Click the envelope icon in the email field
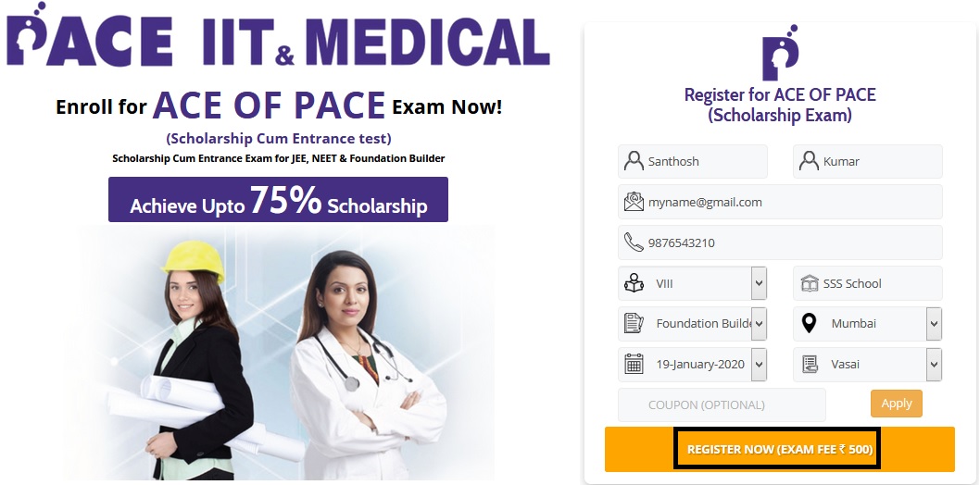The image size is (980, 485). click(x=634, y=202)
